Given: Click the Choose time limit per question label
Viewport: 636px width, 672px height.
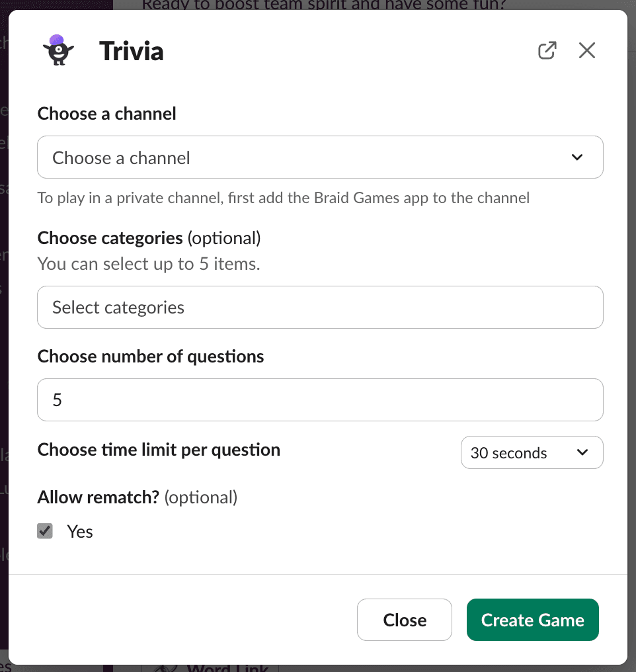Looking at the screenshot, I should [159, 450].
